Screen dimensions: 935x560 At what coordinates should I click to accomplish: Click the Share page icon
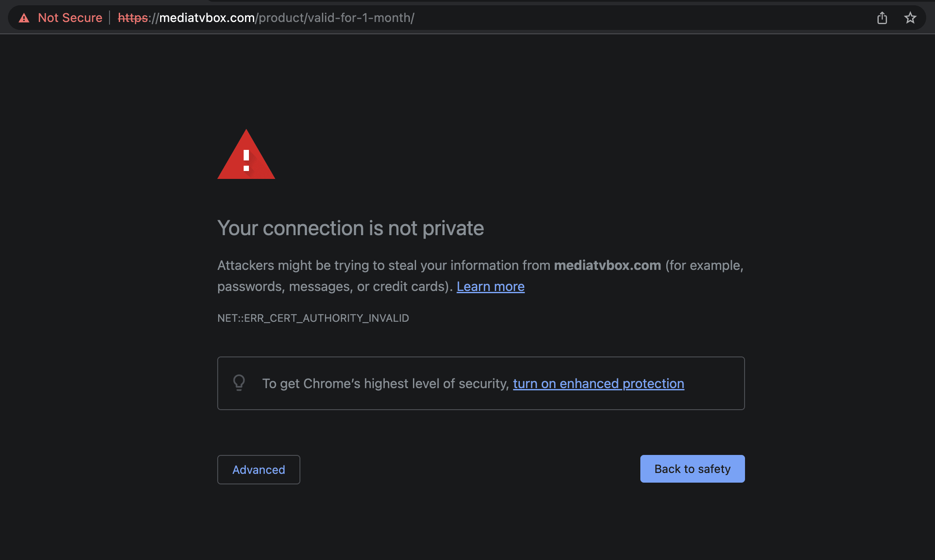(x=882, y=18)
